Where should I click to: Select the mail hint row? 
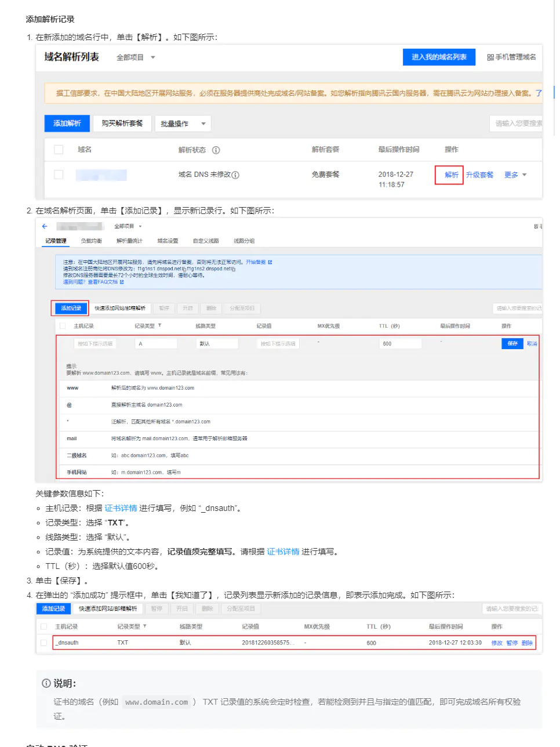click(299, 438)
